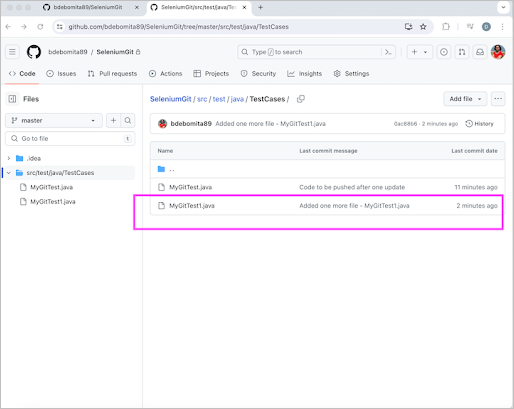Open the Issues shortcut in the top header
The image size is (514, 409).
pos(444,52)
